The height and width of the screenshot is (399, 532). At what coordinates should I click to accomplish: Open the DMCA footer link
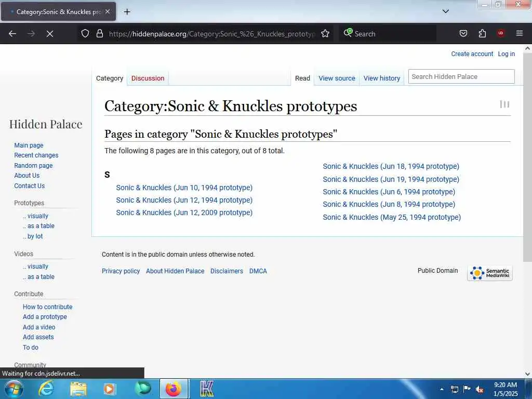coord(258,271)
